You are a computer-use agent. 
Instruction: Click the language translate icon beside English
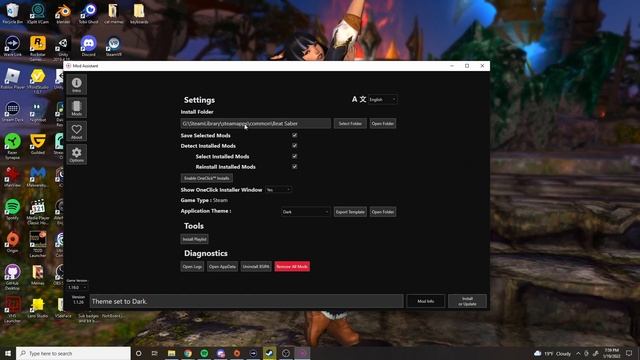[359, 99]
